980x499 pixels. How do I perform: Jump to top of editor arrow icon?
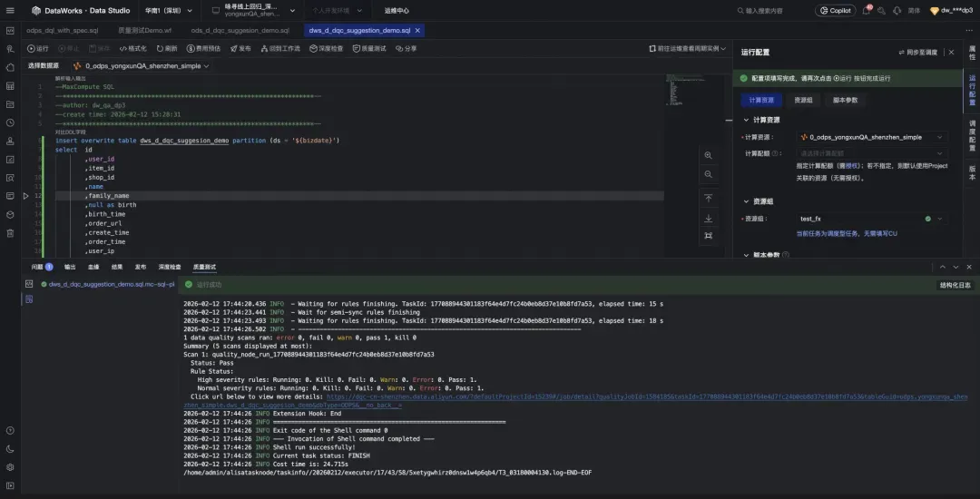click(x=708, y=198)
